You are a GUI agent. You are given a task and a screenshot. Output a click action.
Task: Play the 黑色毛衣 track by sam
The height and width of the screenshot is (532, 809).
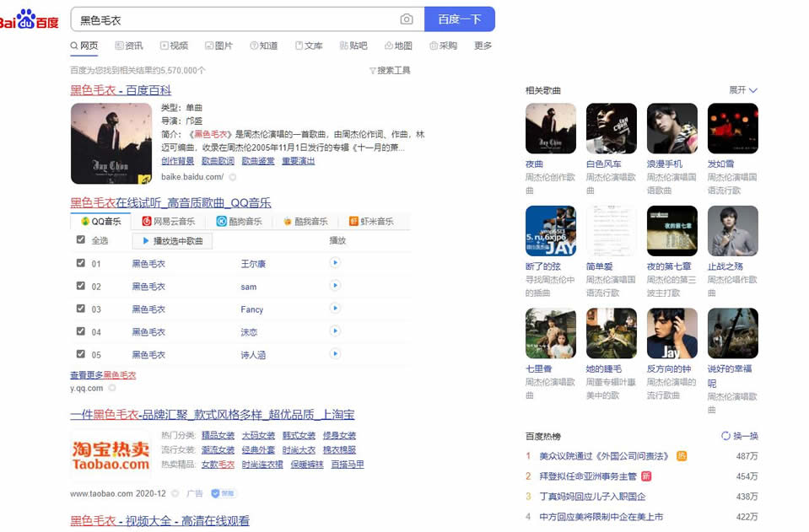334,287
